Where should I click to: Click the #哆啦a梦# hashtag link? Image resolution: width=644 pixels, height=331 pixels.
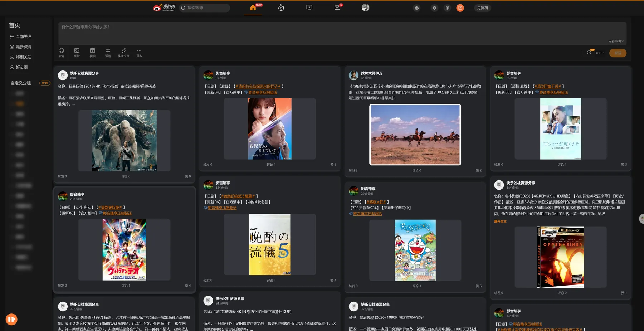click(x=376, y=202)
